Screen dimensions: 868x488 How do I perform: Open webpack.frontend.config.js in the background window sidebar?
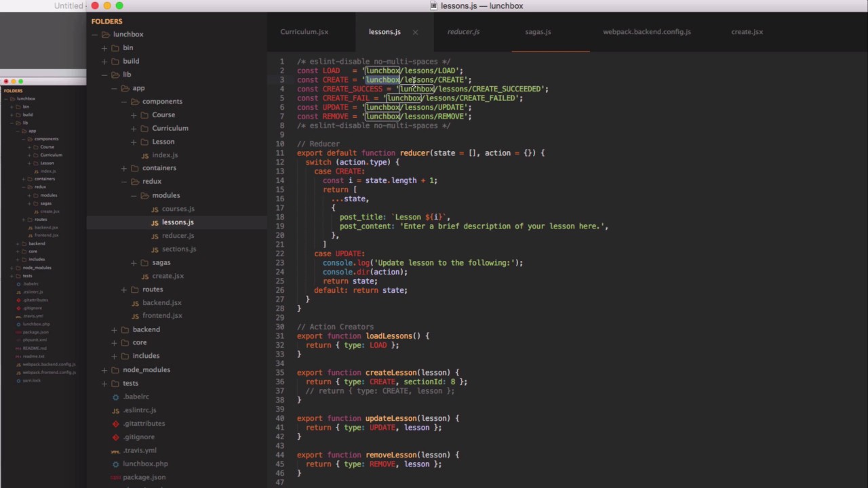[x=49, y=372]
